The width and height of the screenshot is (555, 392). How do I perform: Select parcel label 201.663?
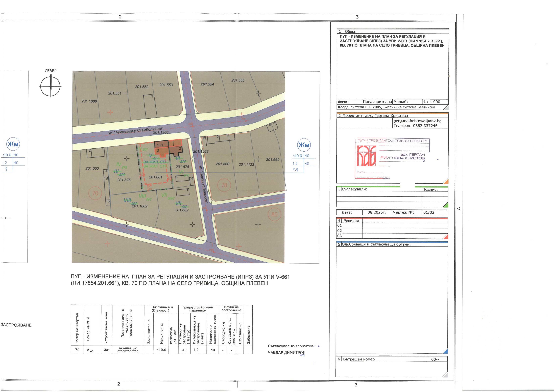pyautogui.click(x=92, y=168)
